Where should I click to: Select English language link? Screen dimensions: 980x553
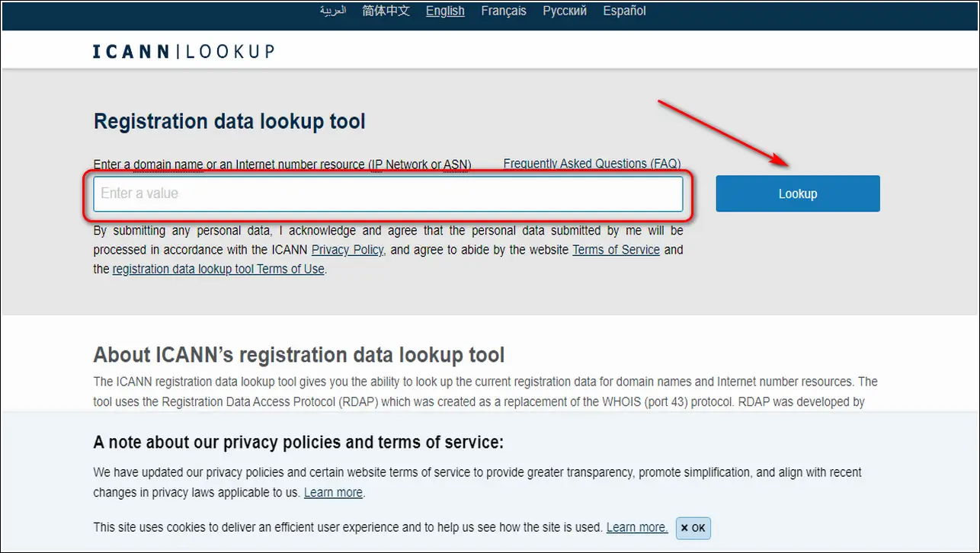pos(445,11)
